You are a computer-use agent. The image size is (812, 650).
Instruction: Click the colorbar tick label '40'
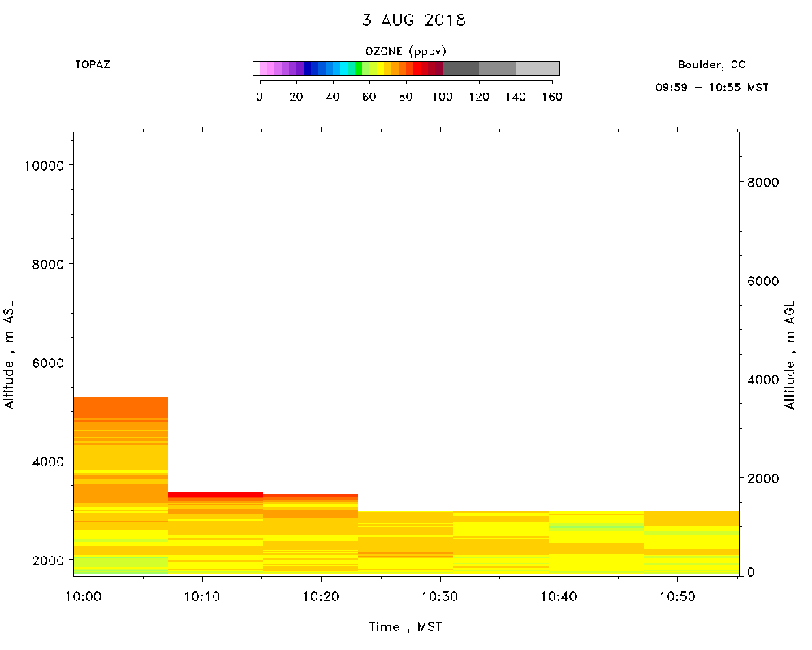tap(332, 97)
